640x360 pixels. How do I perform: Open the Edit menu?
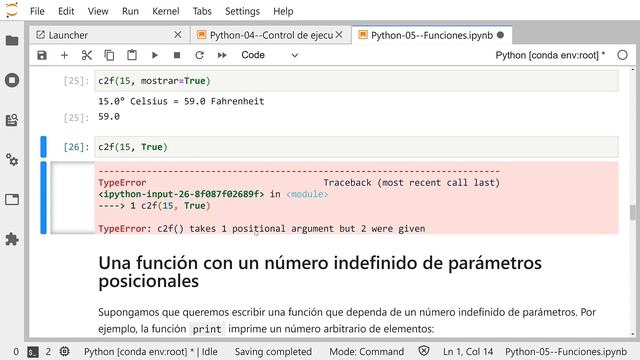[66, 11]
